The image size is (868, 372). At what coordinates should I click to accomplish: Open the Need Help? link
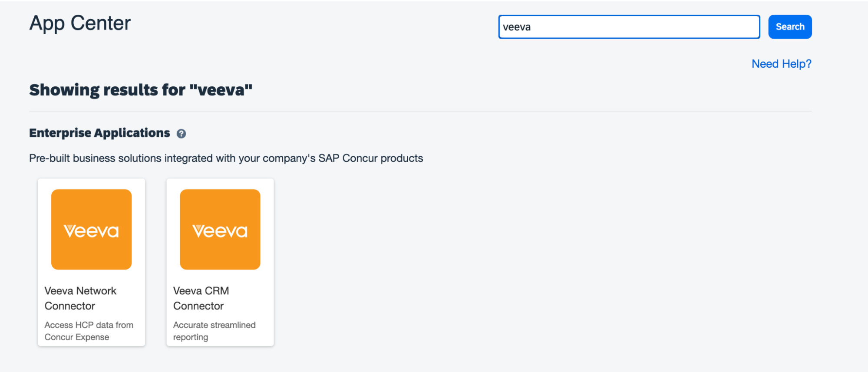[781, 64]
